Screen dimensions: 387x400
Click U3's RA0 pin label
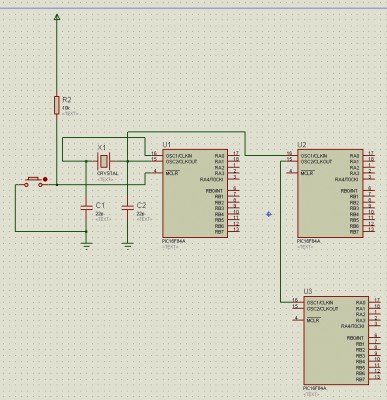[x=361, y=303]
